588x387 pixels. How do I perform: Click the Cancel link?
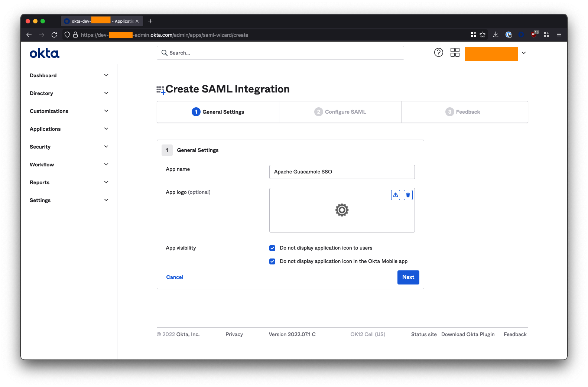(x=175, y=277)
